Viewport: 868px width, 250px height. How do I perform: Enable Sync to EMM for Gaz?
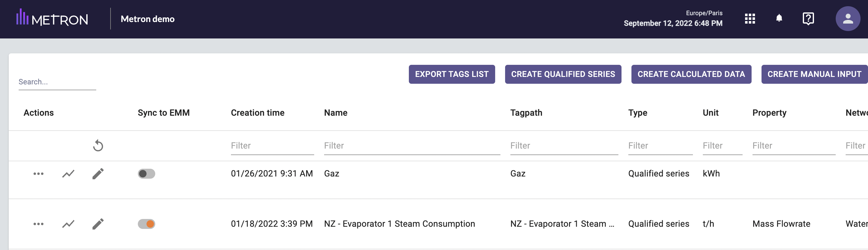click(x=146, y=174)
